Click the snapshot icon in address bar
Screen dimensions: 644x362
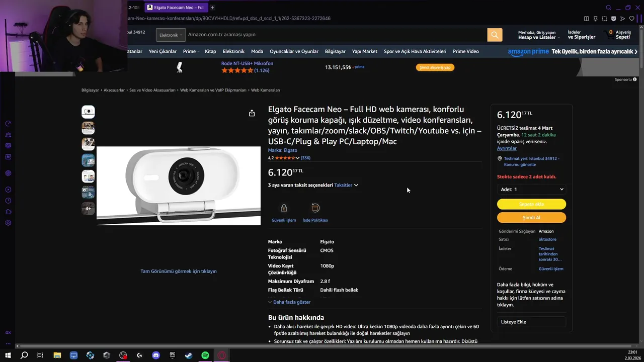click(x=604, y=19)
